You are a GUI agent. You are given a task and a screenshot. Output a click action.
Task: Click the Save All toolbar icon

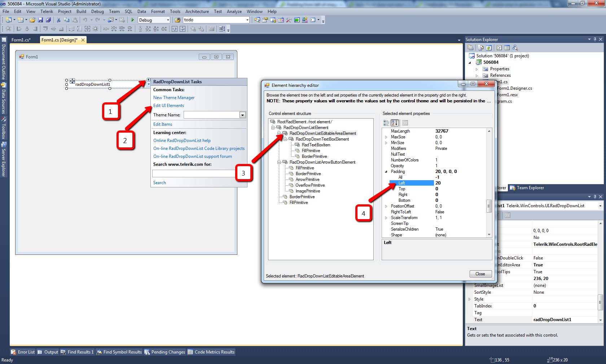pyautogui.click(x=48, y=20)
